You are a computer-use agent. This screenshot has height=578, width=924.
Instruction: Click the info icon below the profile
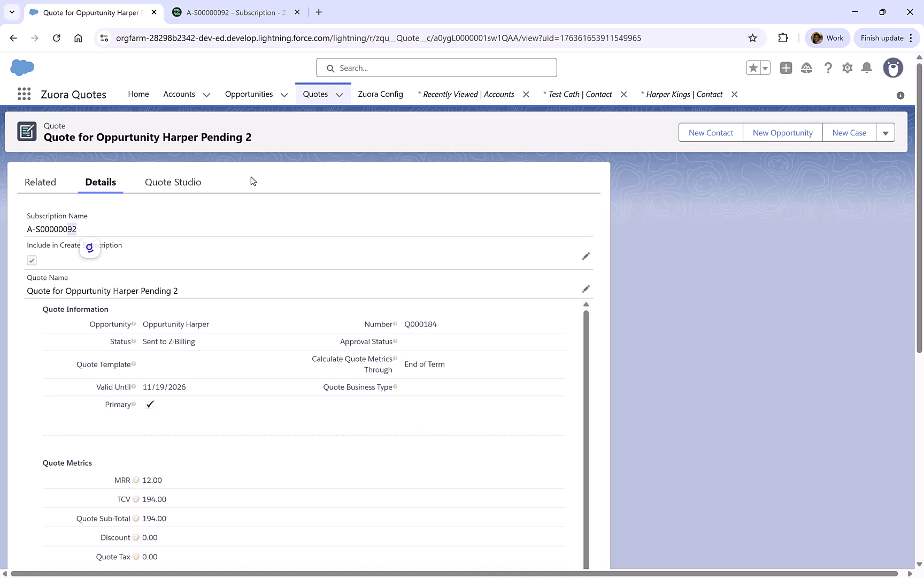pos(901,95)
